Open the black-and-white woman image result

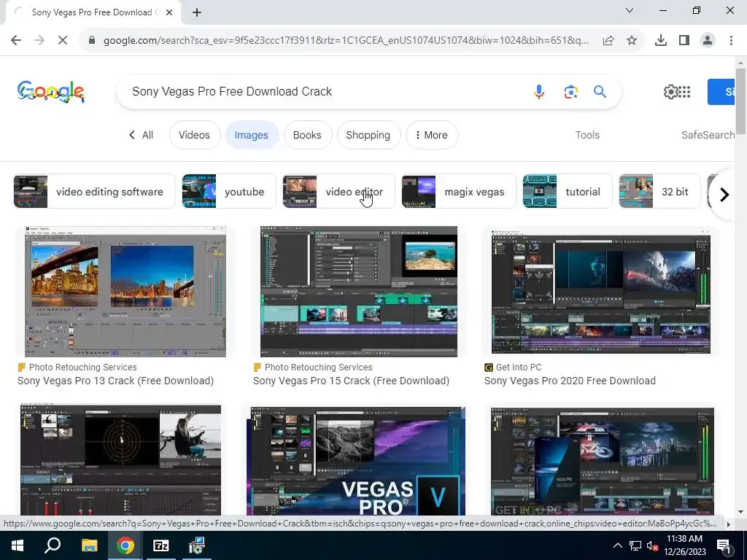click(120, 459)
